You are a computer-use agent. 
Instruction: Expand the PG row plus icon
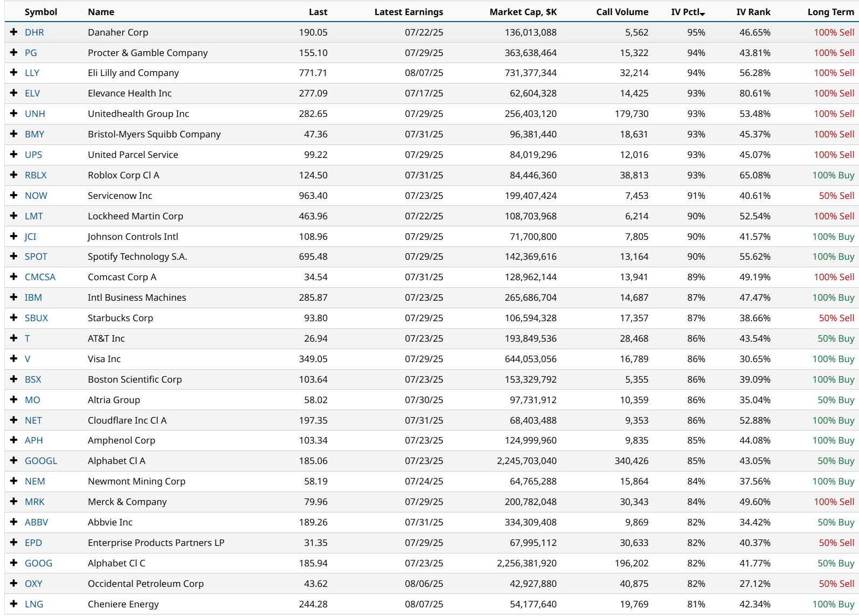(x=14, y=53)
